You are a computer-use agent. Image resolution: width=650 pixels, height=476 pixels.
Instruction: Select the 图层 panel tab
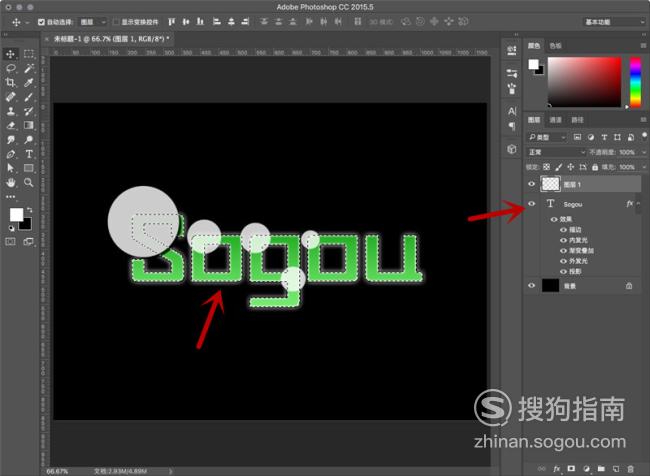pos(534,120)
